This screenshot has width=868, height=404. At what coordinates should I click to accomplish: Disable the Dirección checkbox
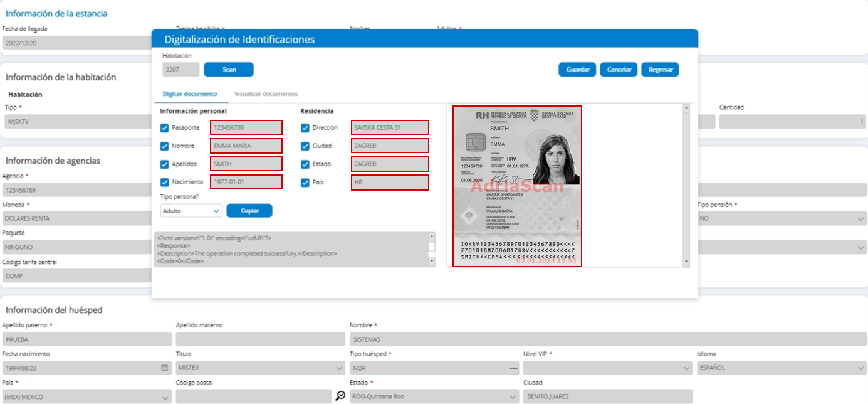[305, 128]
